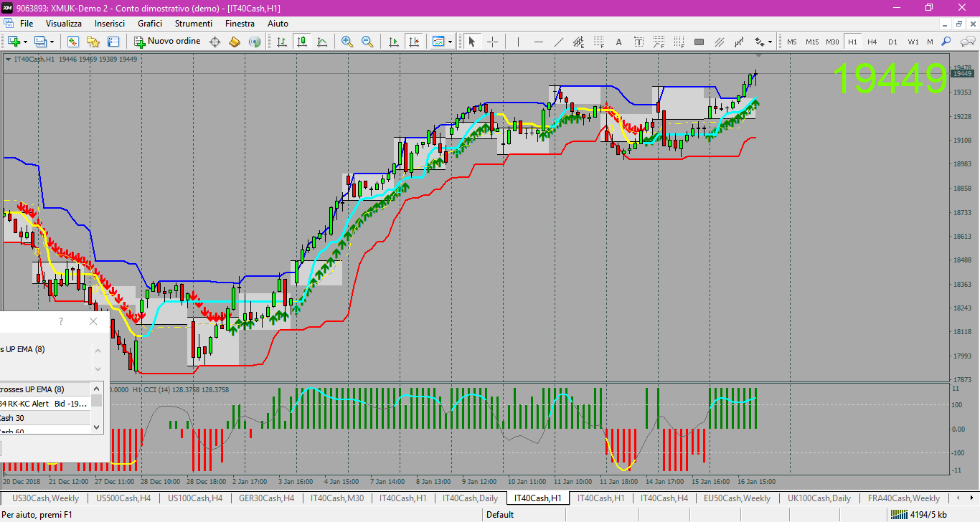
Task: Select the Fibonacci retracement tool
Action: coord(598,42)
